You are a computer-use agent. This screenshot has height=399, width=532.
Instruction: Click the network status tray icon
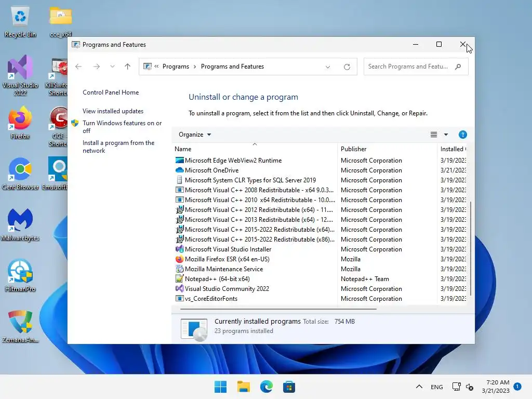coord(456,387)
